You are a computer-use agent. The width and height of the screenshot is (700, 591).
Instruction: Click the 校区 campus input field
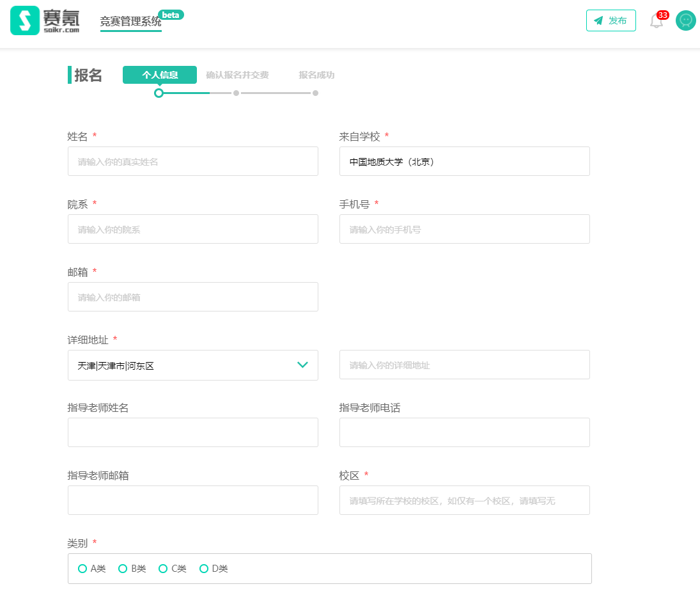[x=464, y=500]
